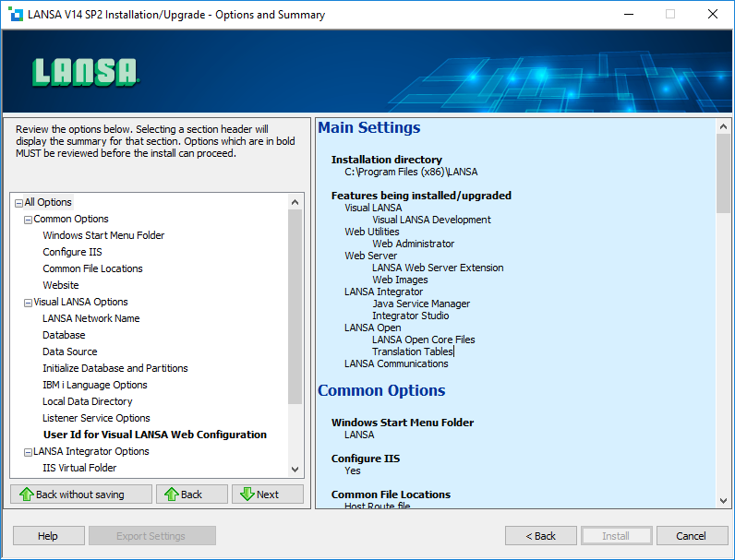This screenshot has height=560, width=735.
Task: Cancel the installation
Action: click(x=692, y=536)
